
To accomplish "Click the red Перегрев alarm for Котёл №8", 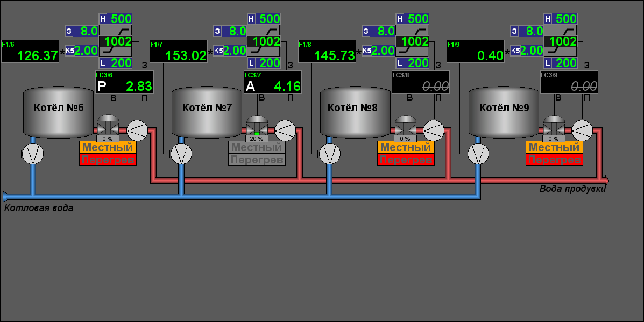I will coord(405,160).
